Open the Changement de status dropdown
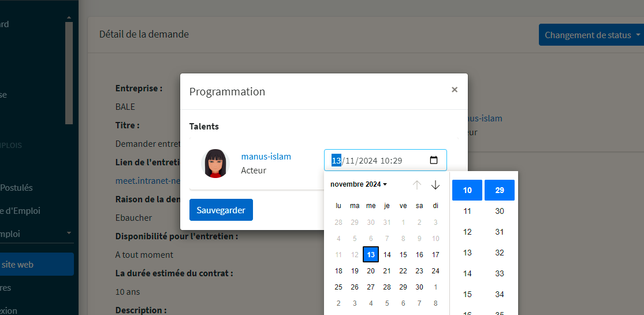The height and width of the screenshot is (315, 644). point(592,35)
